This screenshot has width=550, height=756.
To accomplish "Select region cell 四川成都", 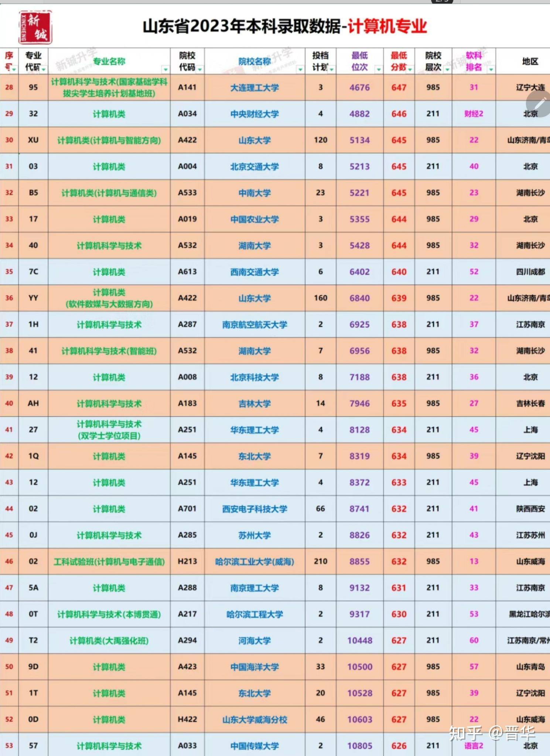I will 530,272.
